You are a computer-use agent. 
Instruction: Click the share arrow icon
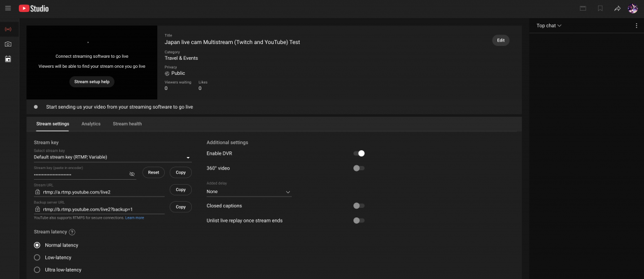(x=617, y=9)
